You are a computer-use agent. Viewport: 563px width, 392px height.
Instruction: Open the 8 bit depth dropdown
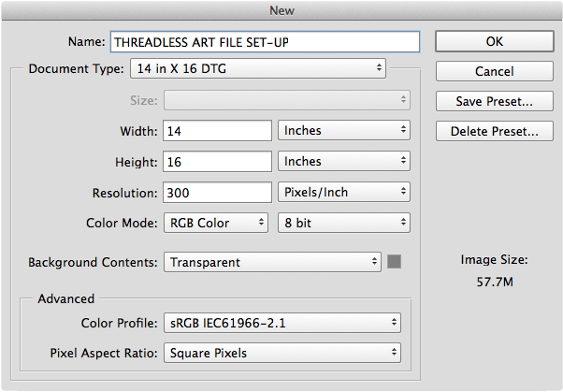pos(344,223)
